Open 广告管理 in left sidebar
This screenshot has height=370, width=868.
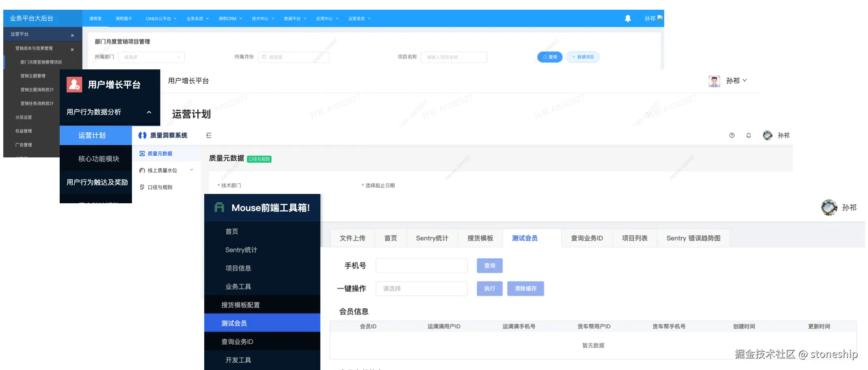(x=24, y=145)
